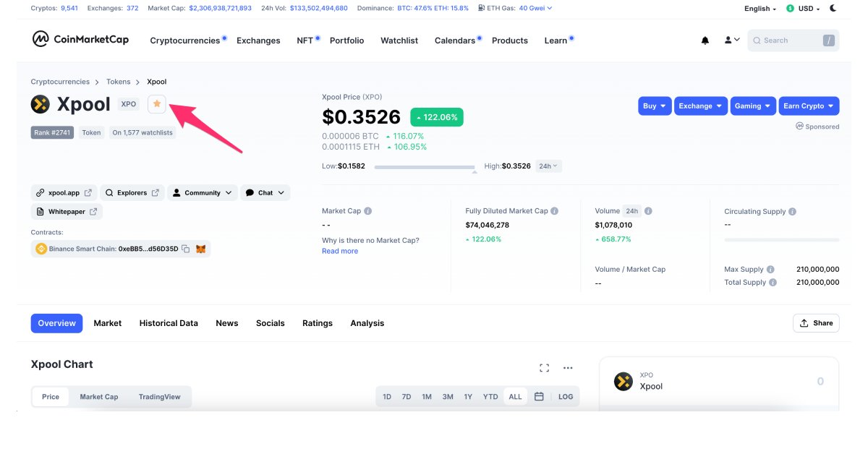Open the notifications bell
The width and height of the screenshot is (868, 454).
705,40
